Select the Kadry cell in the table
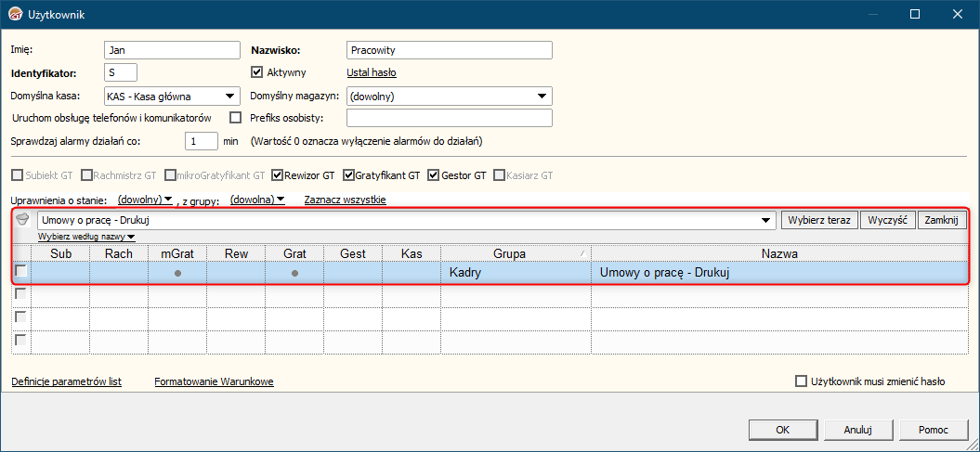Viewport: 980px width, 452px height. [516, 273]
